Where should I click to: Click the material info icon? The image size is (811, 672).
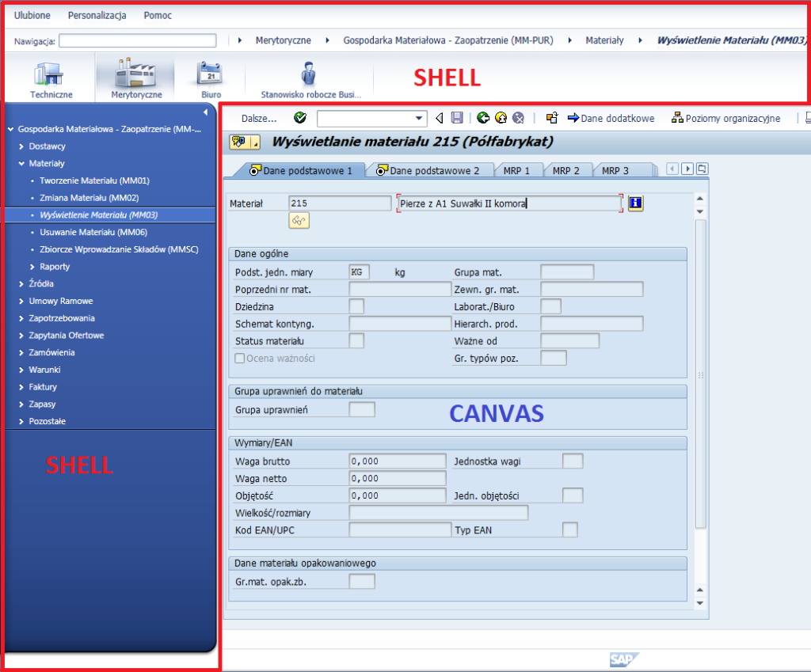(635, 203)
